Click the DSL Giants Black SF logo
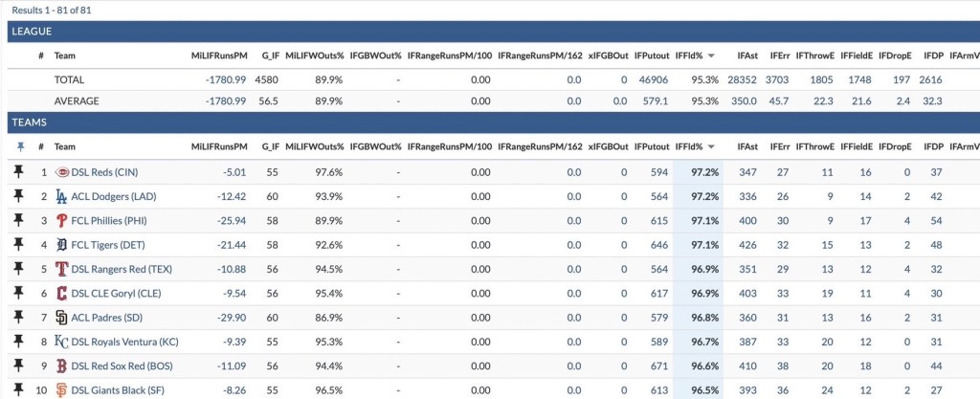 click(x=62, y=389)
